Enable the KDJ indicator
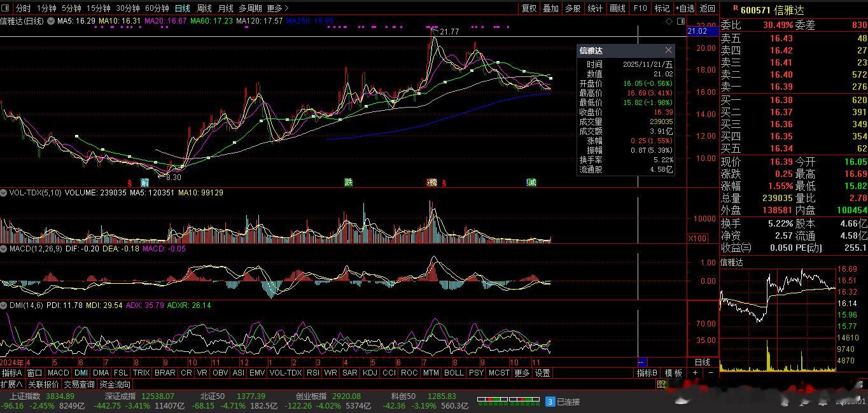This screenshot has height=413, width=868. pyautogui.click(x=369, y=373)
